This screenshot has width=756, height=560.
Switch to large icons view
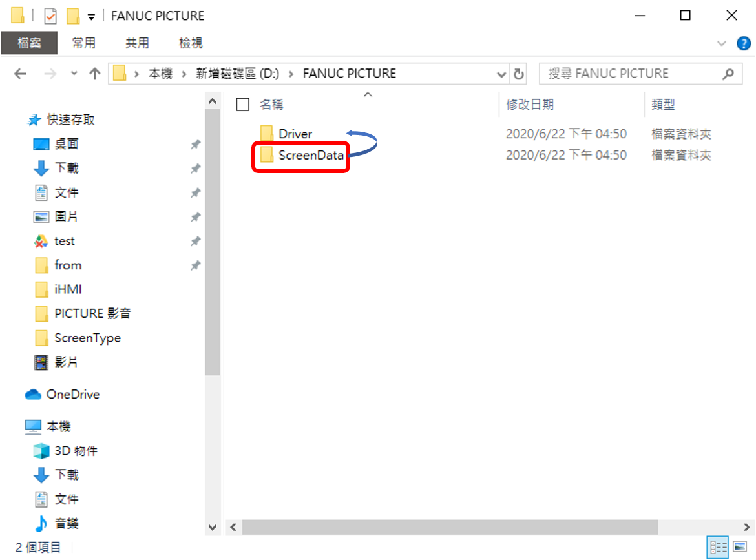pyautogui.click(x=740, y=547)
